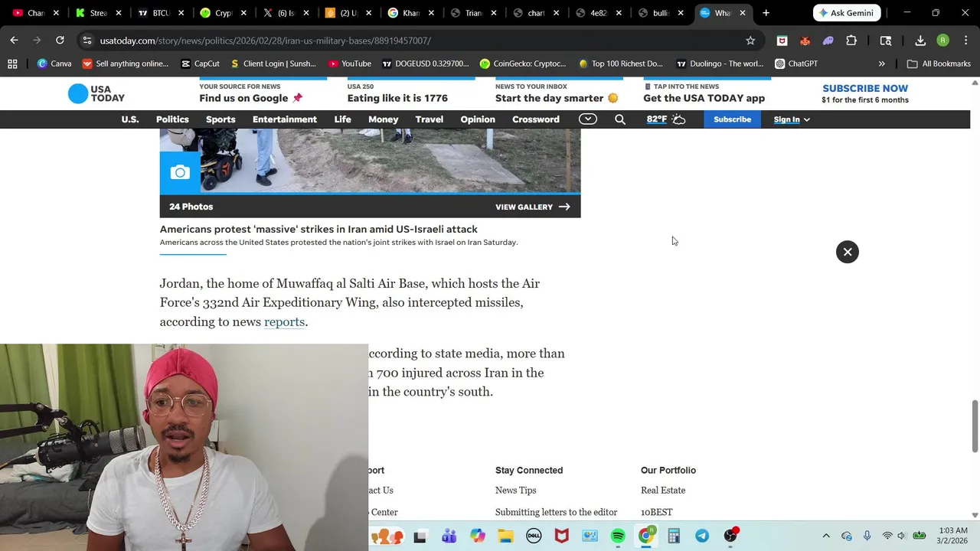Click the address bar URL
980x551 pixels.
coord(265,41)
